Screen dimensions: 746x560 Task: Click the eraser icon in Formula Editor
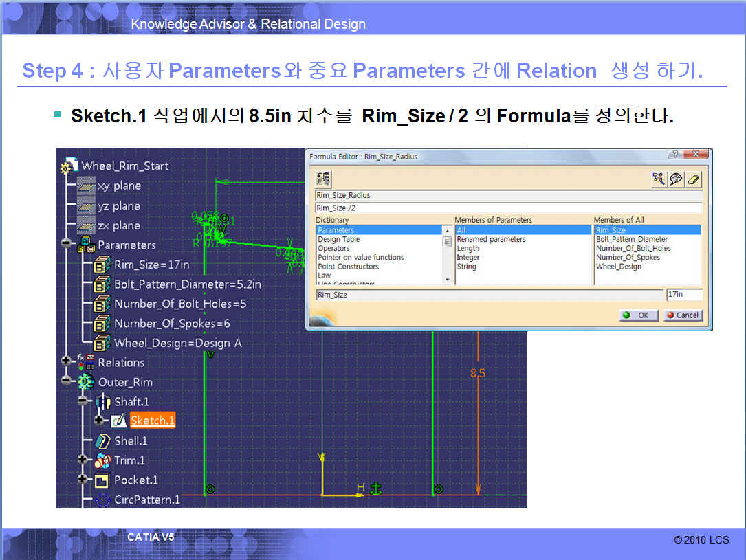694,179
